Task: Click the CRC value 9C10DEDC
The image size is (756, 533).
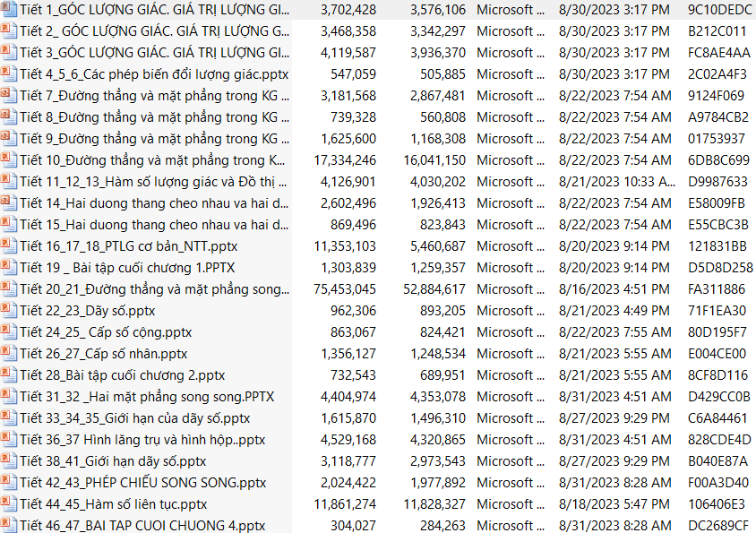Action: [x=719, y=10]
